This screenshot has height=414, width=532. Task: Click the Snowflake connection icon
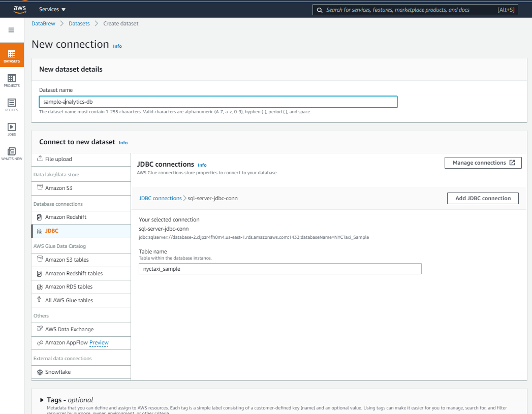(41, 372)
